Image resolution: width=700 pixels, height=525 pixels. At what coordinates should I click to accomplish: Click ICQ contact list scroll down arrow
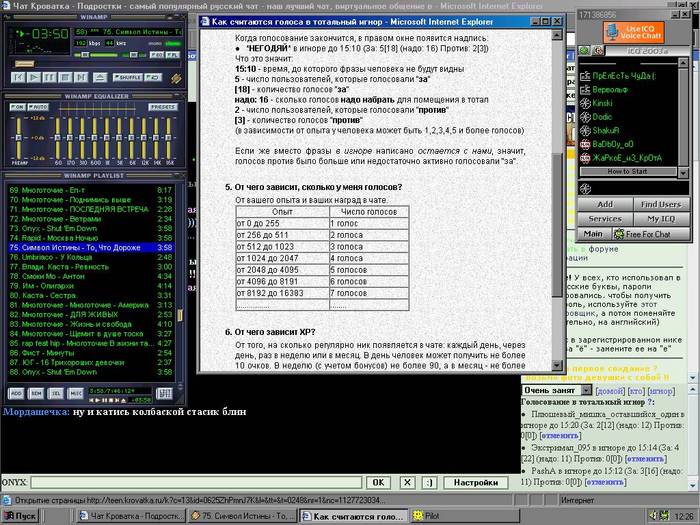coord(683,172)
